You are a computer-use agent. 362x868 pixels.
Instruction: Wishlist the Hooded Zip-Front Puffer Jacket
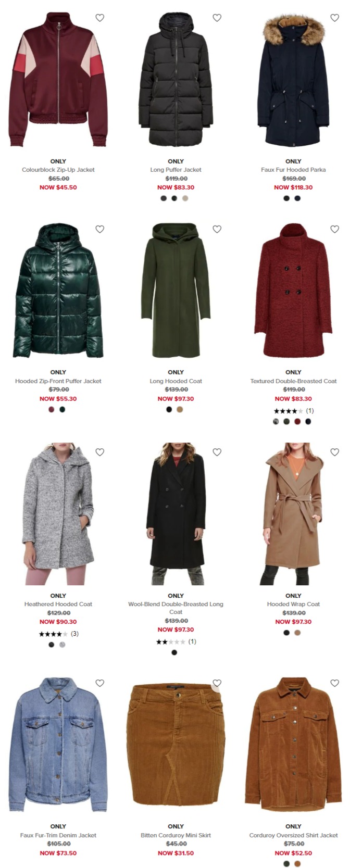click(x=100, y=229)
